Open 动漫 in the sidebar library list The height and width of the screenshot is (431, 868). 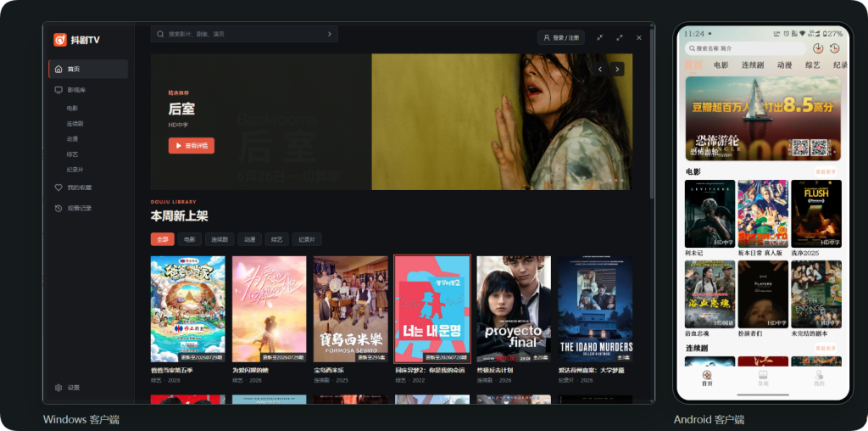[73, 139]
